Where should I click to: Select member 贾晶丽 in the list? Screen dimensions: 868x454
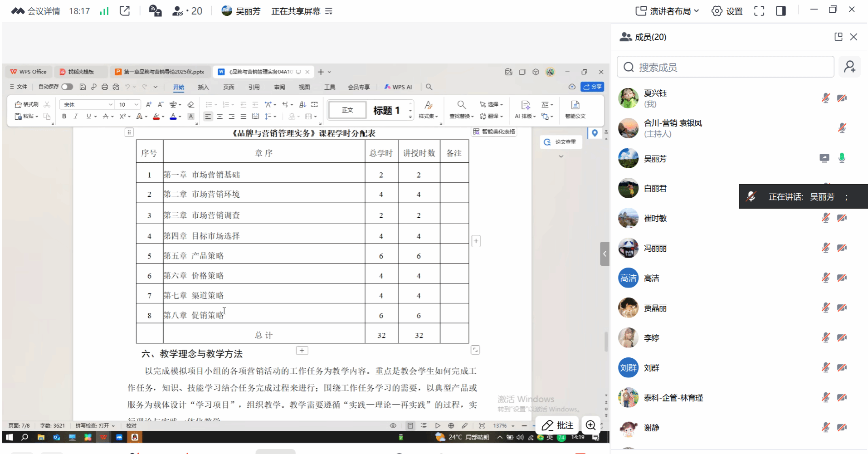pyautogui.click(x=655, y=308)
